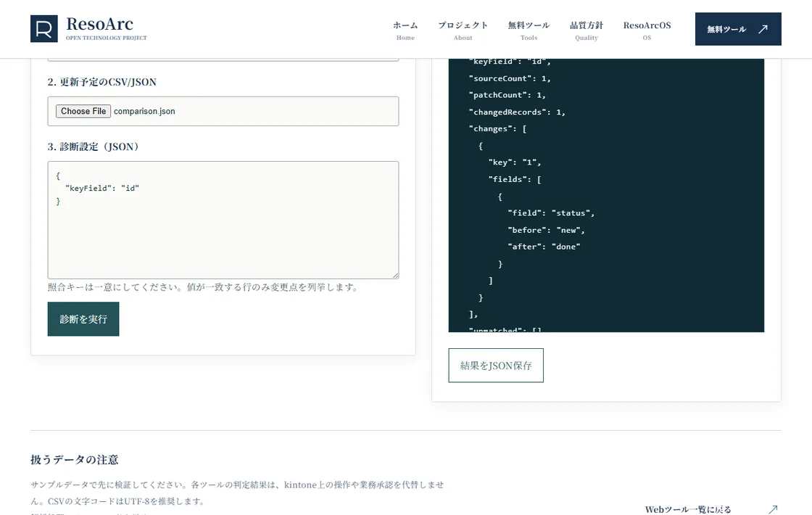Open the 品質方針 Quality menu item

(587, 30)
